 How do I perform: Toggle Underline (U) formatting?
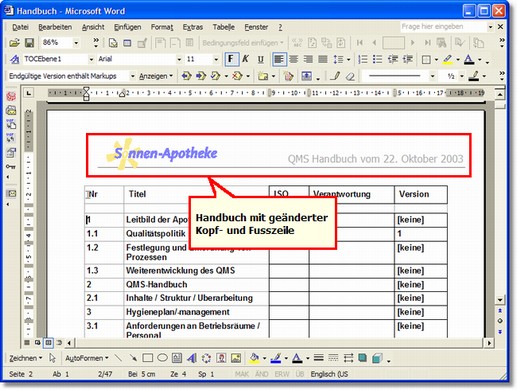260,59
